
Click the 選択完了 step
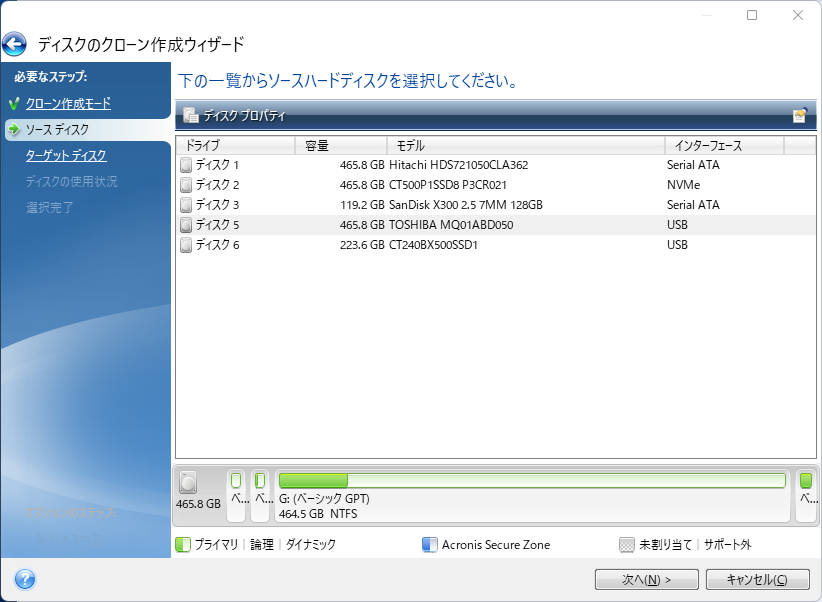(50, 207)
